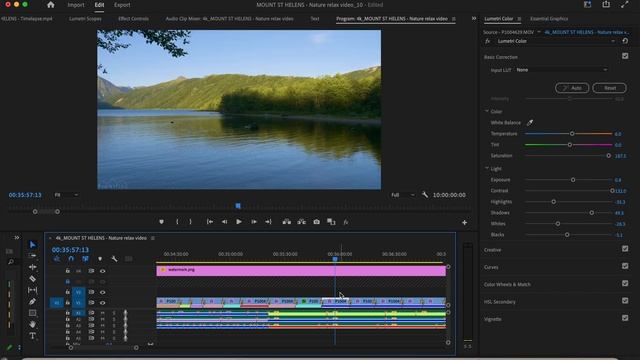Click the share icon at top right
Viewport: 640px width, 360px height.
click(606, 4)
